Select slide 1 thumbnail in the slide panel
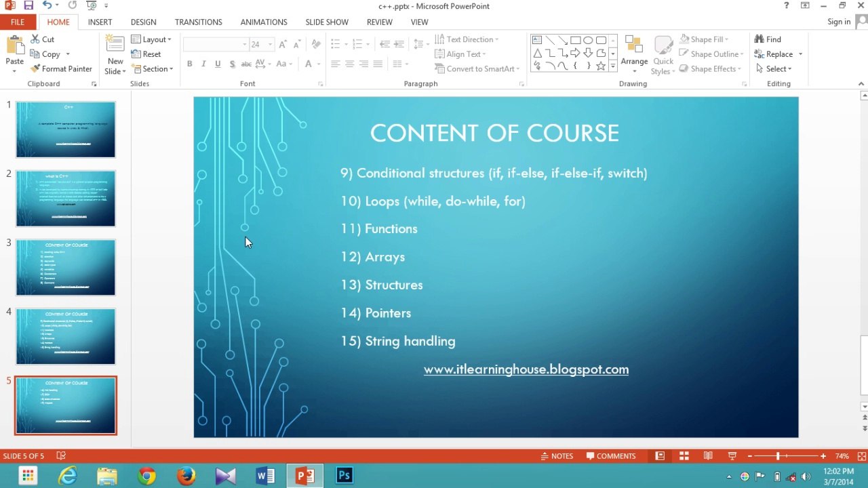The image size is (868, 488). tap(66, 129)
